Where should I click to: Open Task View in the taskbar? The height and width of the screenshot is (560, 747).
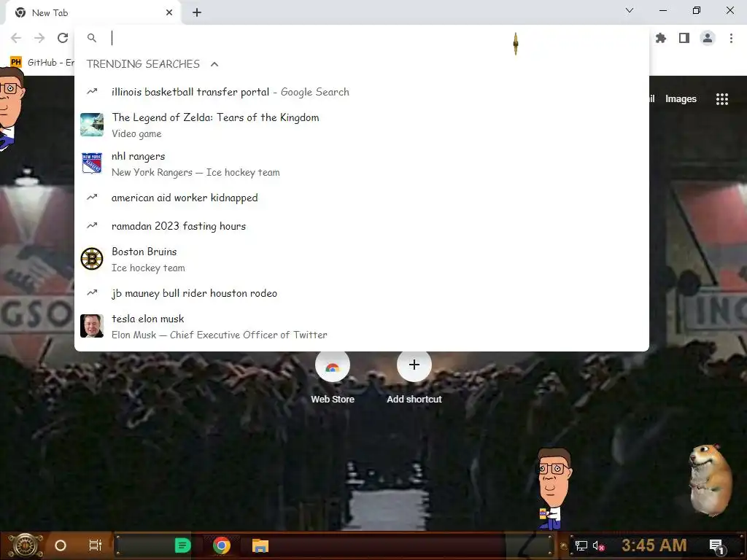point(96,545)
